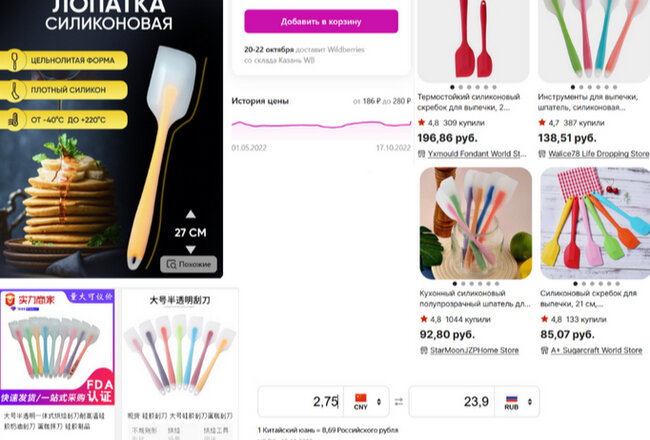Click the Похожие similar-items button

[189, 264]
